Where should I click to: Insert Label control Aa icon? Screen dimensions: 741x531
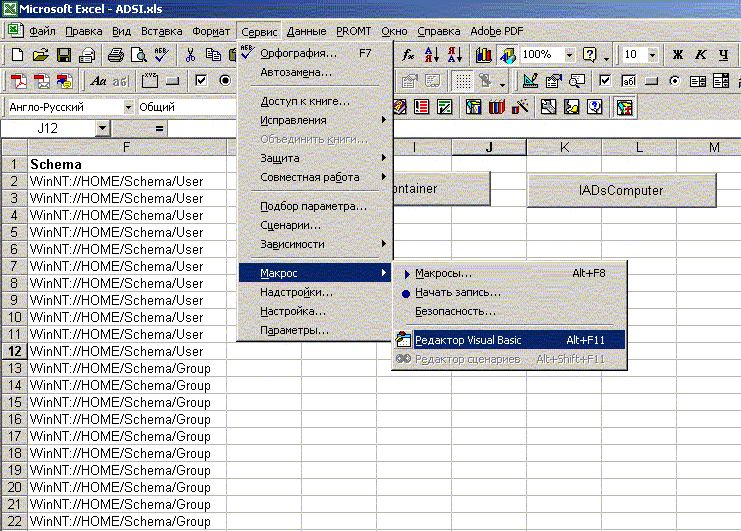98,81
